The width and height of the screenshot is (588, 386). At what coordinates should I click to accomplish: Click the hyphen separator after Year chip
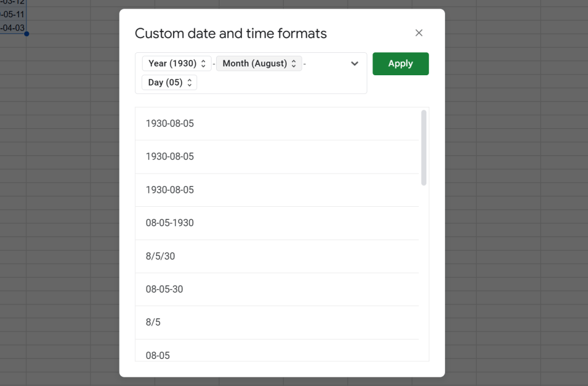pos(214,64)
